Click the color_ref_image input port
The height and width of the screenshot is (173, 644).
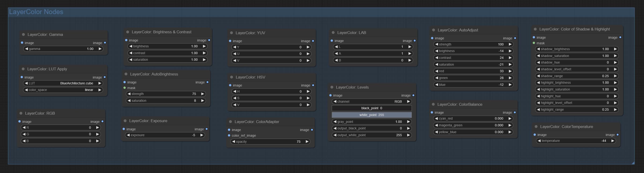point(229,135)
